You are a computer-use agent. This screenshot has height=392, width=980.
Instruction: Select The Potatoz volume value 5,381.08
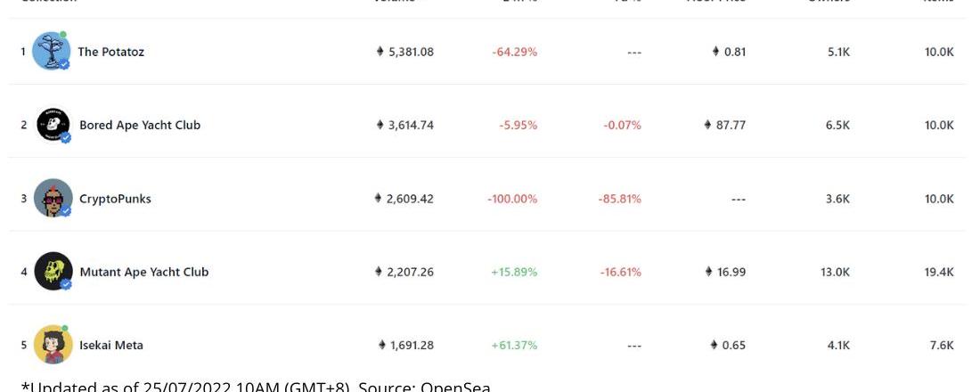click(x=411, y=52)
